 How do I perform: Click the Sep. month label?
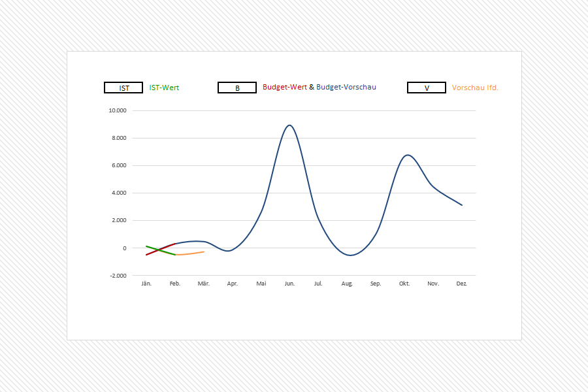pyautogui.click(x=376, y=284)
